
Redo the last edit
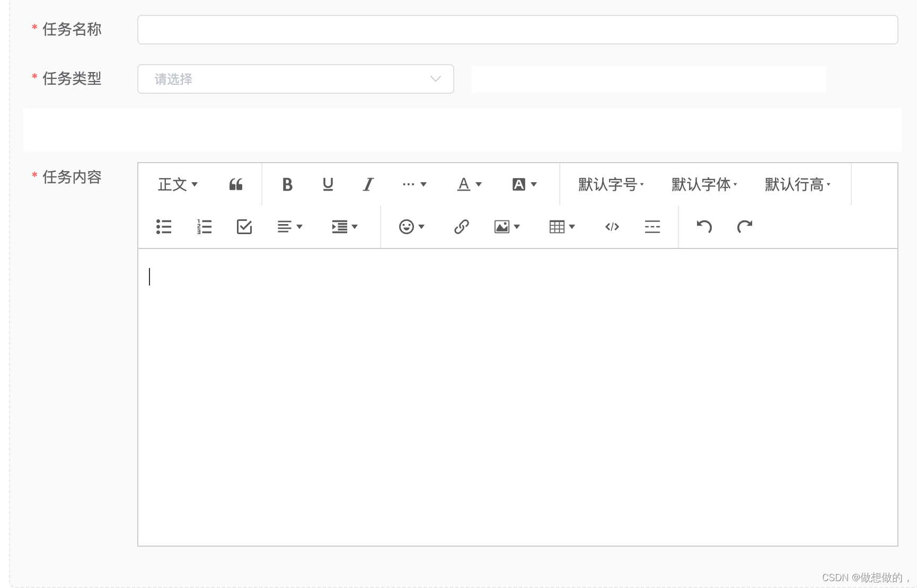click(745, 227)
